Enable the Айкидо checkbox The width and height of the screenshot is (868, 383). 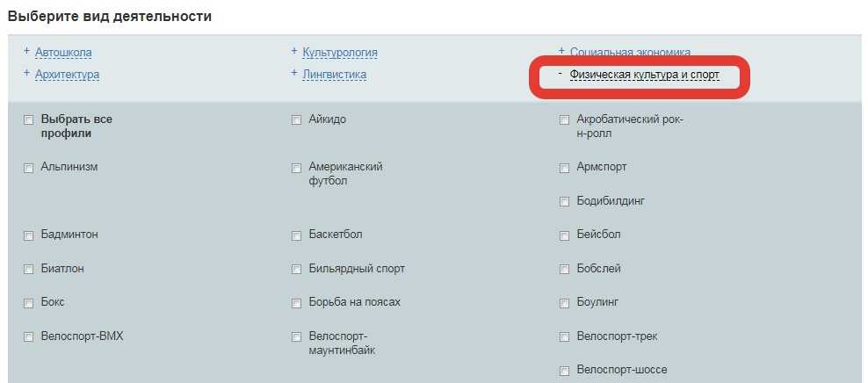pyautogui.click(x=297, y=120)
